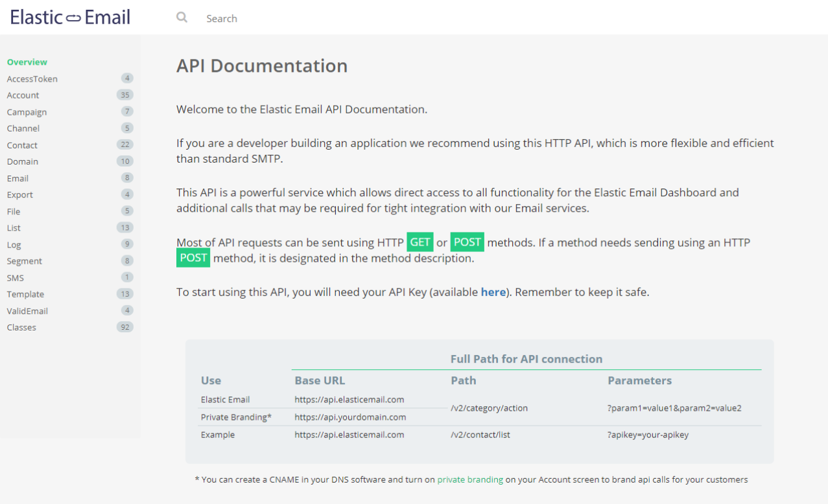Click the API Documentation heading
This screenshot has height=504, width=828.
(x=262, y=66)
